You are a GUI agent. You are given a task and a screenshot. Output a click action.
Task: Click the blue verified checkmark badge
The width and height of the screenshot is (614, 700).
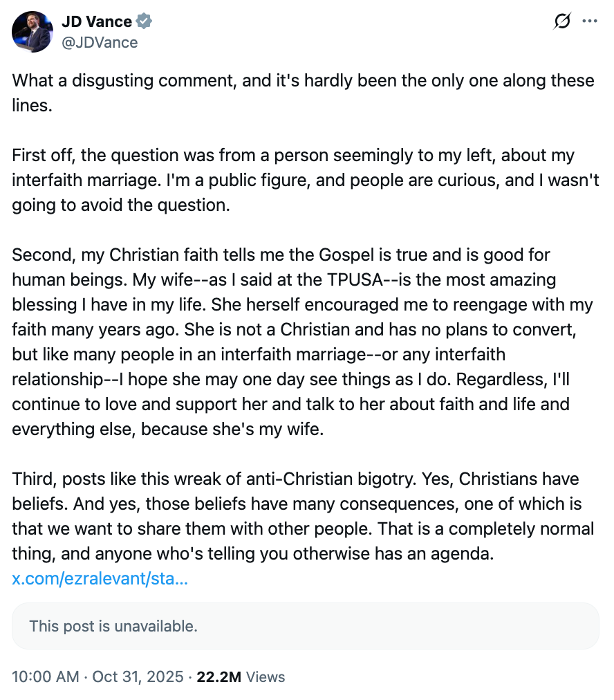pos(144,21)
